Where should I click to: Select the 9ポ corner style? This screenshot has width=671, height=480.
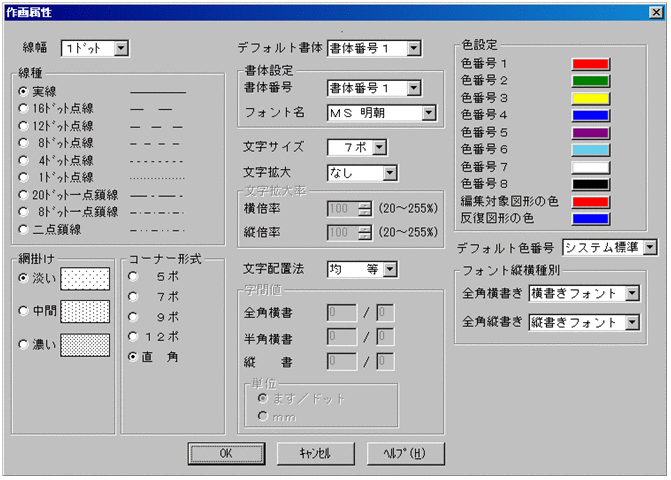133,317
